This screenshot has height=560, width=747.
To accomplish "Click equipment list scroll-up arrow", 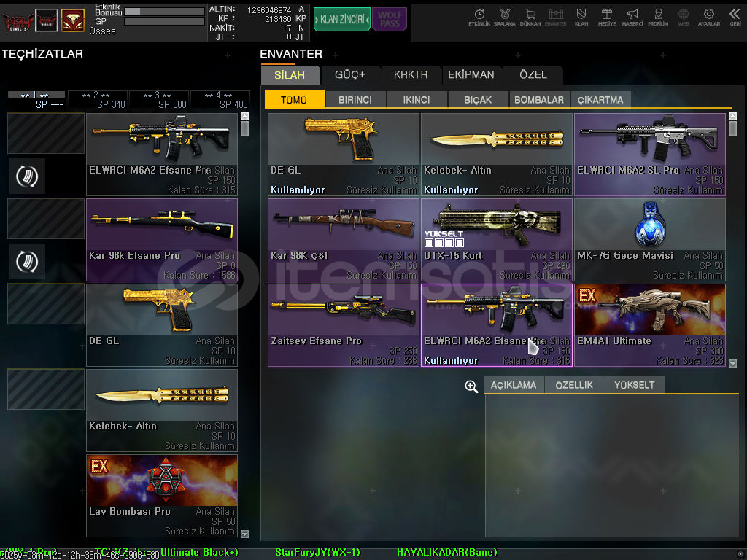I will [245, 116].
